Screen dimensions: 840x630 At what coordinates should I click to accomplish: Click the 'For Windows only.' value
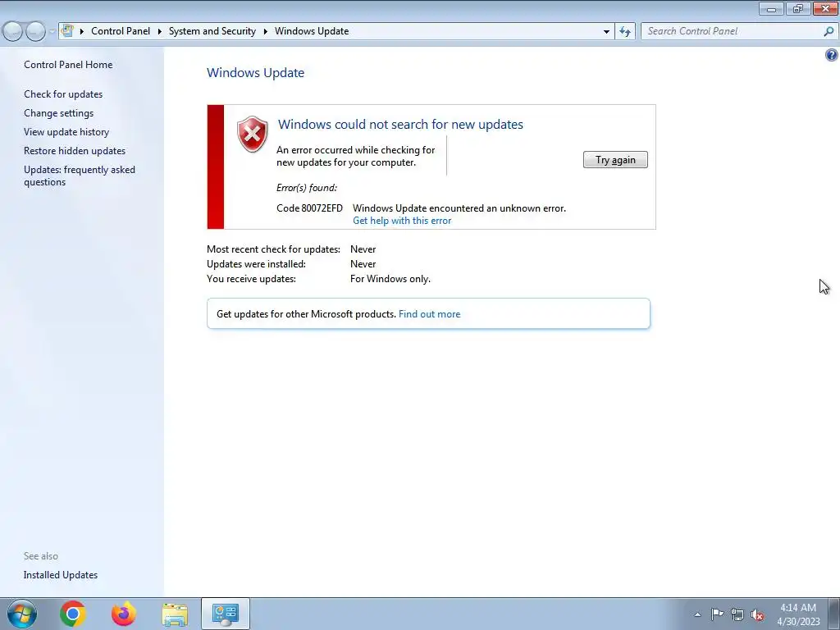tap(390, 279)
